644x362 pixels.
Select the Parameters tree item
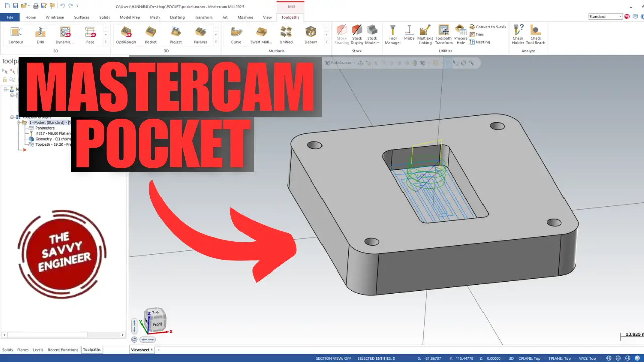(45, 128)
